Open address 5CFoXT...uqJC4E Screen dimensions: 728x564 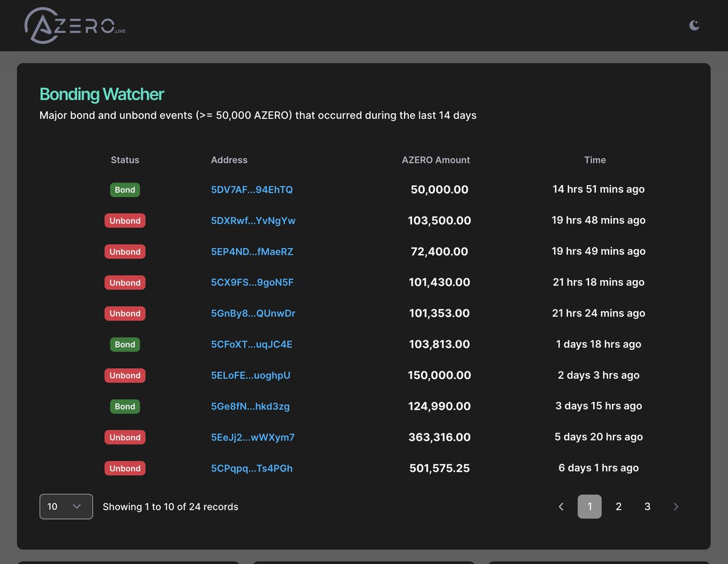click(x=251, y=344)
